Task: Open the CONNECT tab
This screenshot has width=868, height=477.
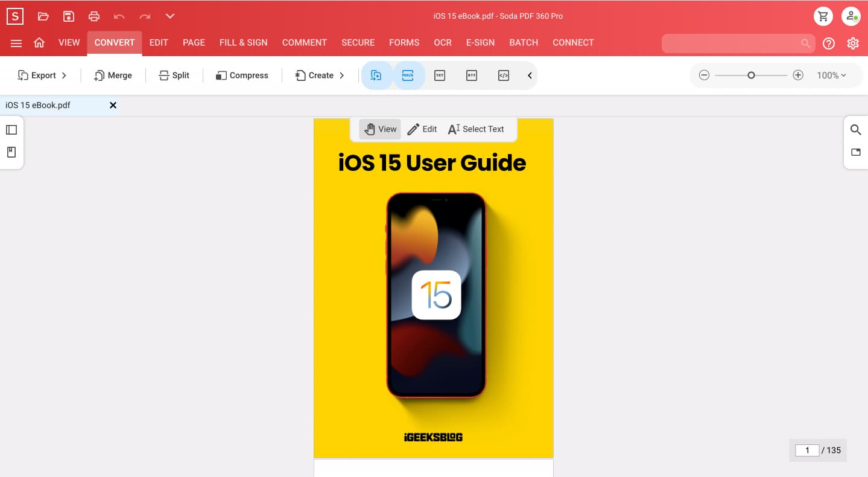Action: coord(573,43)
